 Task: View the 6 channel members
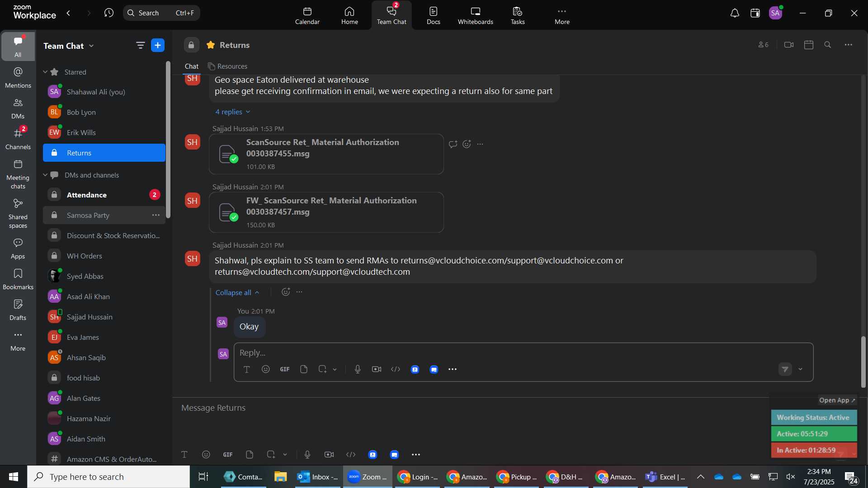pos(763,45)
